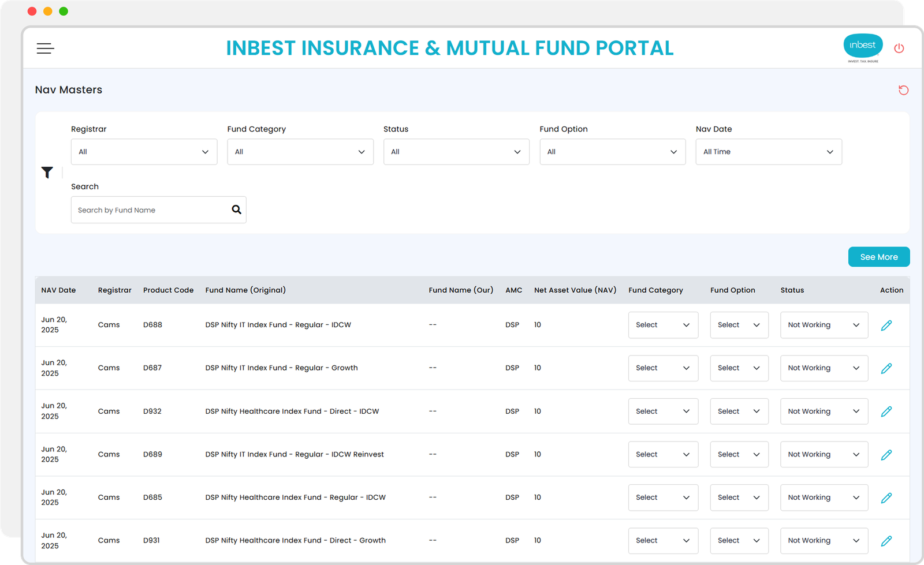
Task: Open the Fund Option filter dropdown
Action: tap(612, 151)
